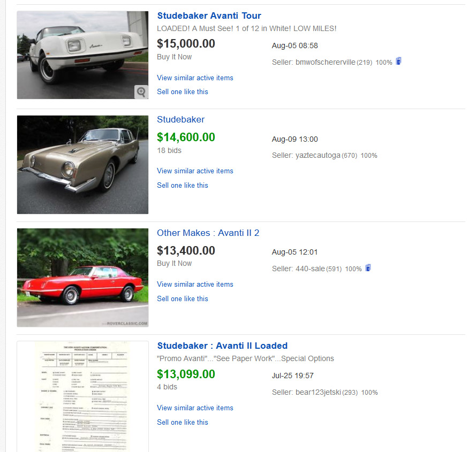Click "Sell one like this" for the $13,099 listing
This screenshot has width=476, height=452.
click(x=182, y=422)
